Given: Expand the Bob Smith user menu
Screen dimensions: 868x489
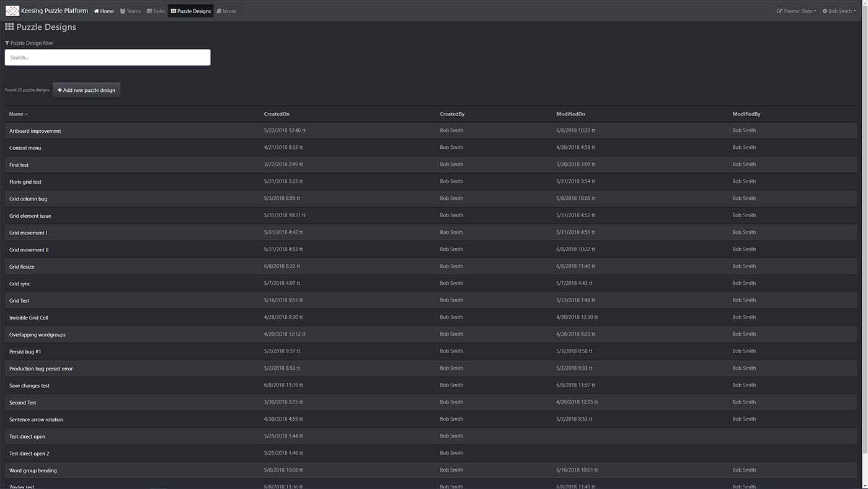Looking at the screenshot, I should click(x=841, y=11).
